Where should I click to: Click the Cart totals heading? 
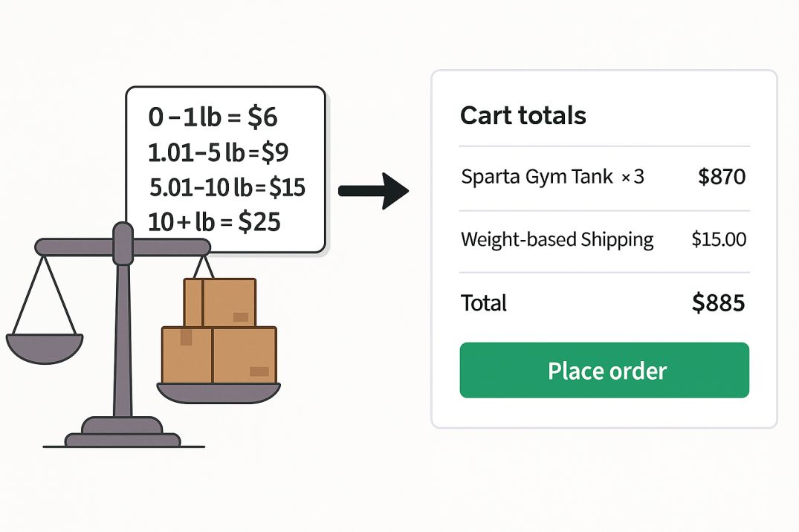tap(523, 115)
